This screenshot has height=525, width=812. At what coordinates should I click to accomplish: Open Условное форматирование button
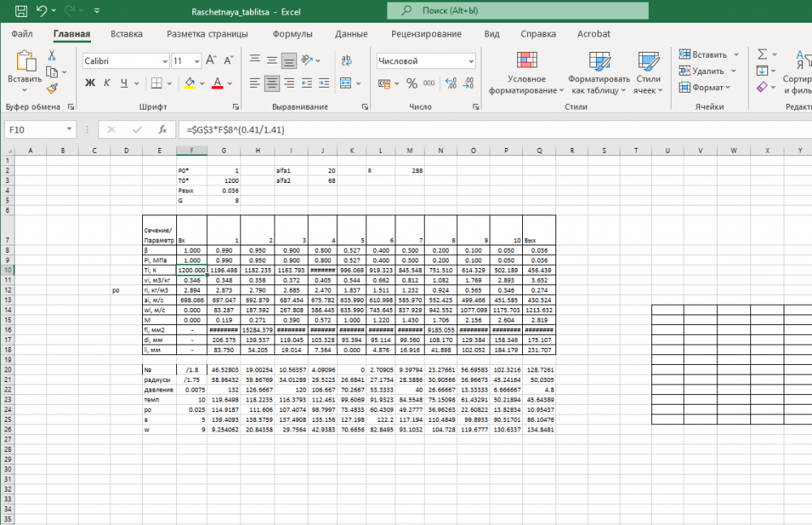(x=527, y=73)
